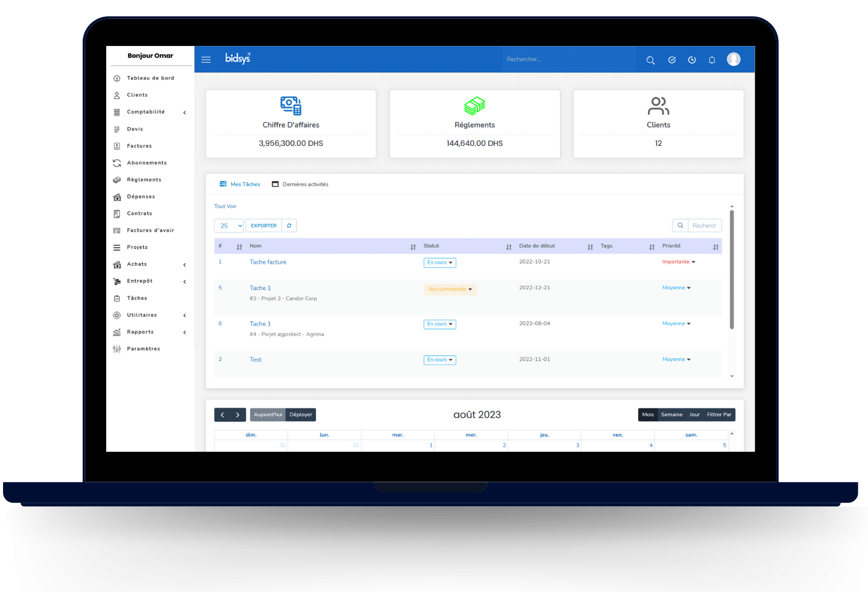Viewport: 868px width, 592px height.
Task: Switch to Mes Tâches tab
Action: 240,184
